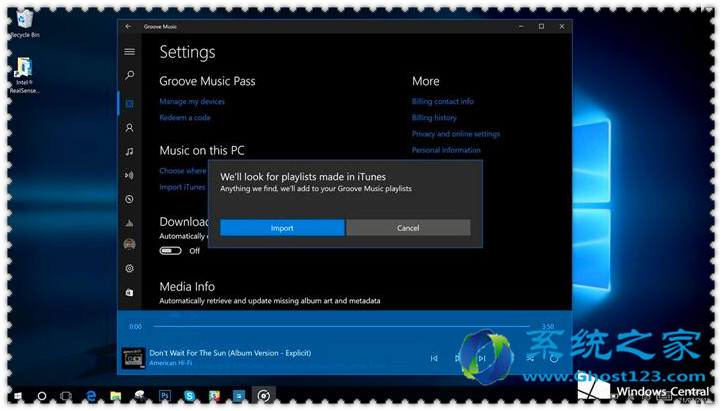
Task: Launch Microsoft Edge from the taskbar
Action: point(91,396)
